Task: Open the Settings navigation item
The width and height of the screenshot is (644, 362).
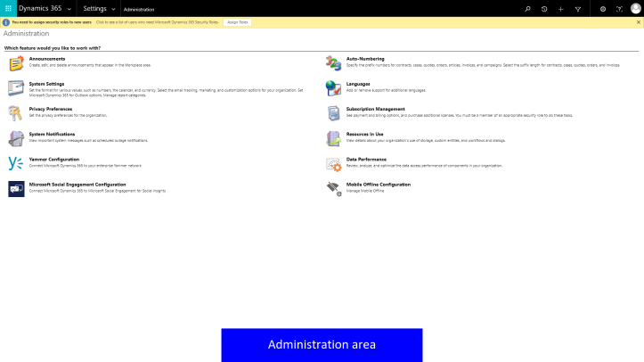Action: pos(95,8)
